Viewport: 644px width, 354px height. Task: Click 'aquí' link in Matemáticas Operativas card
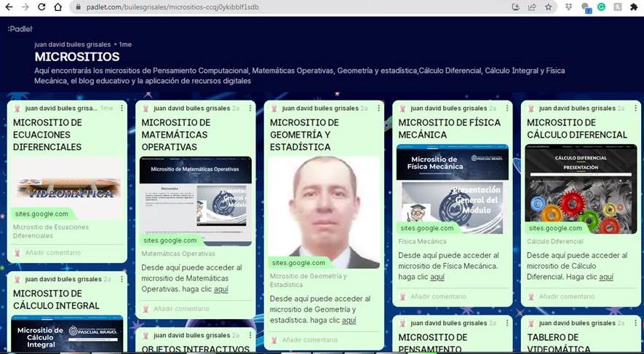221,289
